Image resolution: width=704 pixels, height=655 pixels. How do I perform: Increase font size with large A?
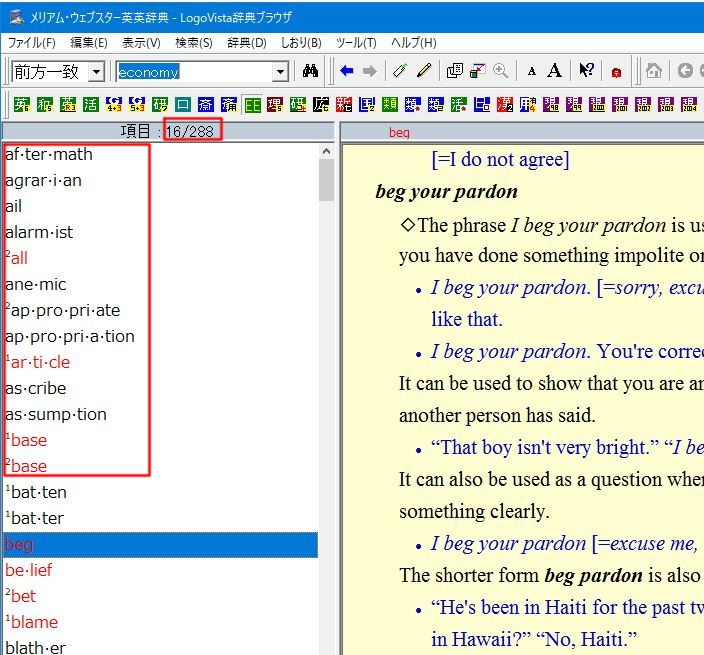554,71
